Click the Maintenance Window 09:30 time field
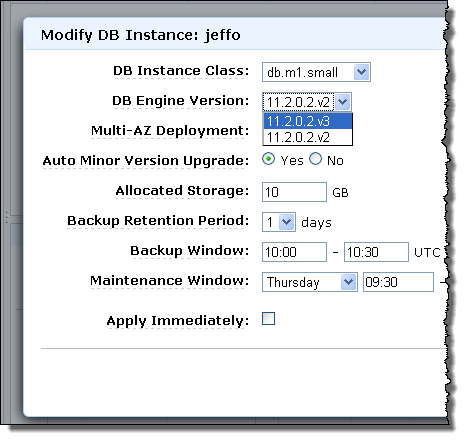The height and width of the screenshot is (441, 466). [398, 282]
